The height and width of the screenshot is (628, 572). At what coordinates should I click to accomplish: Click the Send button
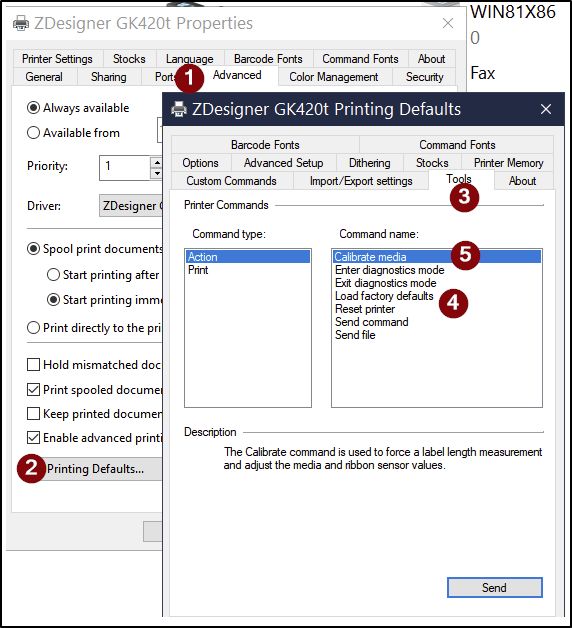pyautogui.click(x=494, y=587)
